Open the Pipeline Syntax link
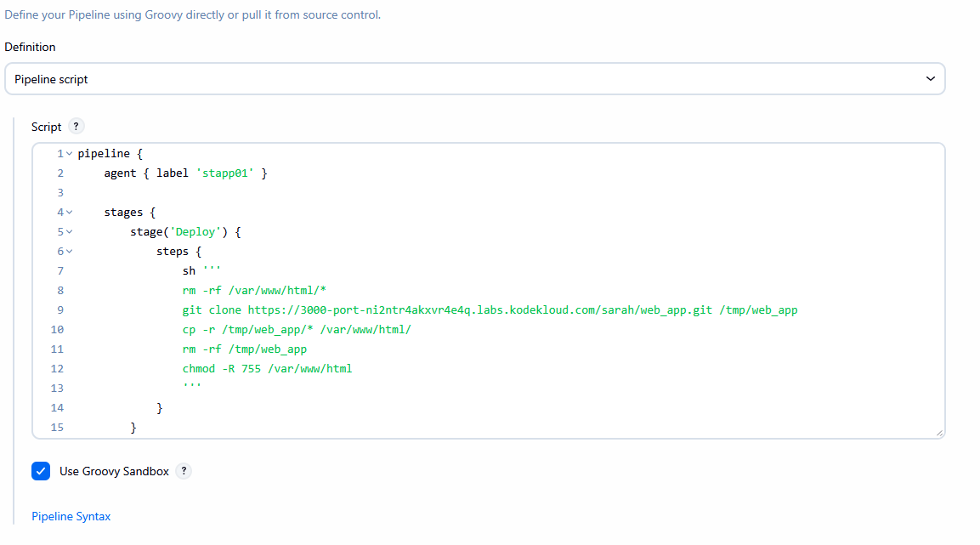Viewport: 980px width, 545px height. 71,516
